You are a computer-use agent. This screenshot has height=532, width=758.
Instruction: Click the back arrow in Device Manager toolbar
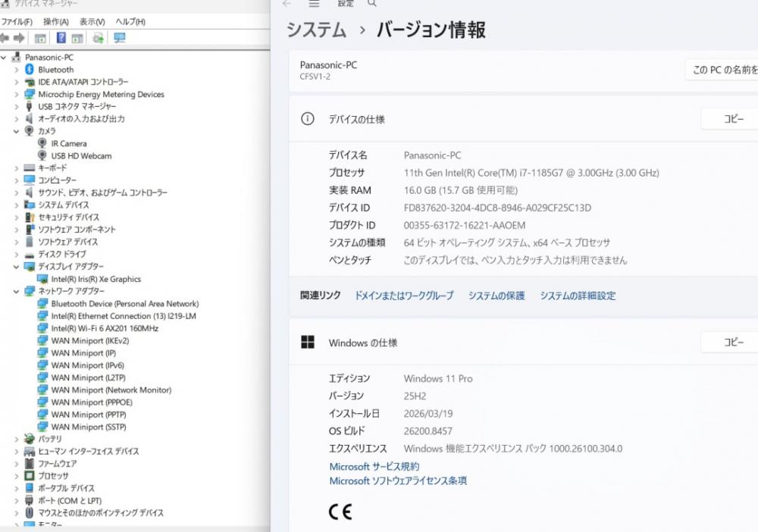(5, 38)
